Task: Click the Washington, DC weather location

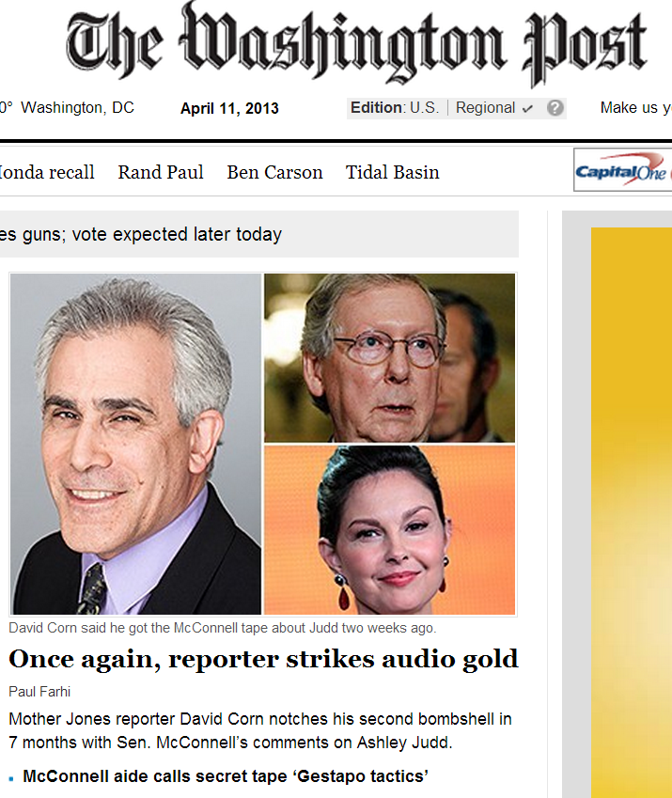Action: (x=77, y=108)
